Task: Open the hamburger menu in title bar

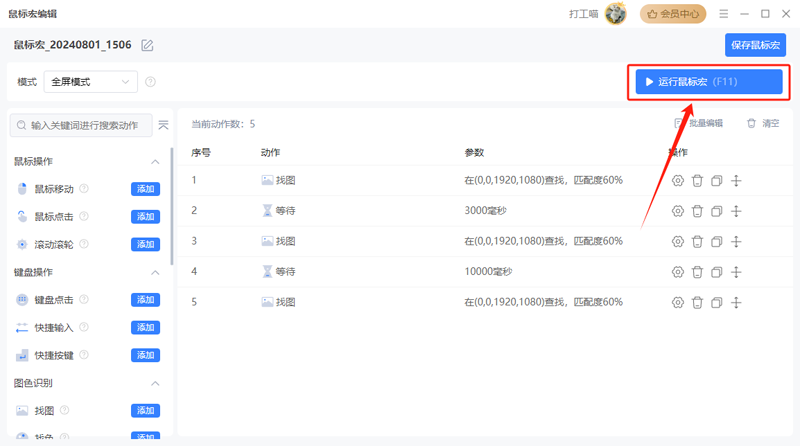Action: click(x=723, y=14)
